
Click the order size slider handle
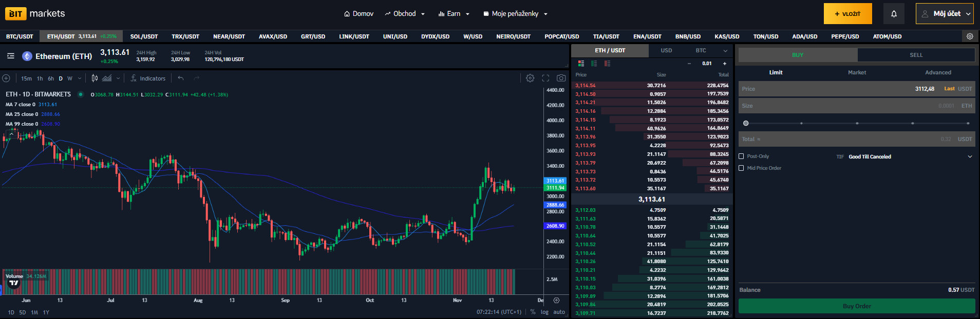tap(746, 123)
